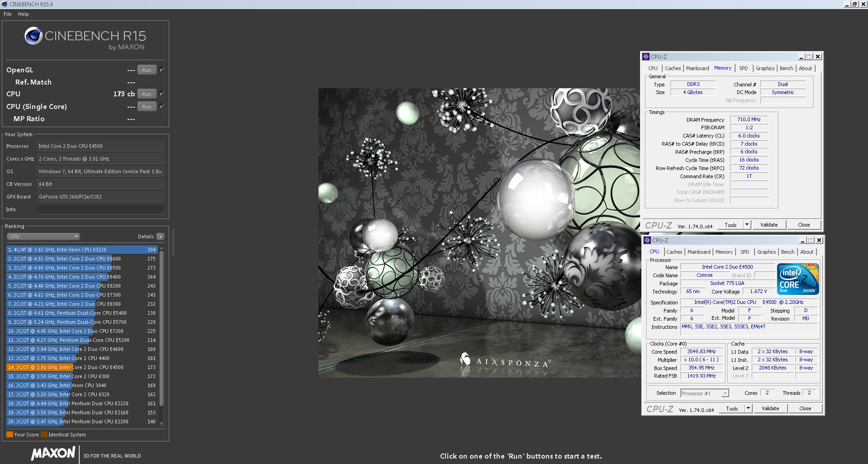
Task: Open Memory tab in lower CPU-Z
Action: click(724, 252)
